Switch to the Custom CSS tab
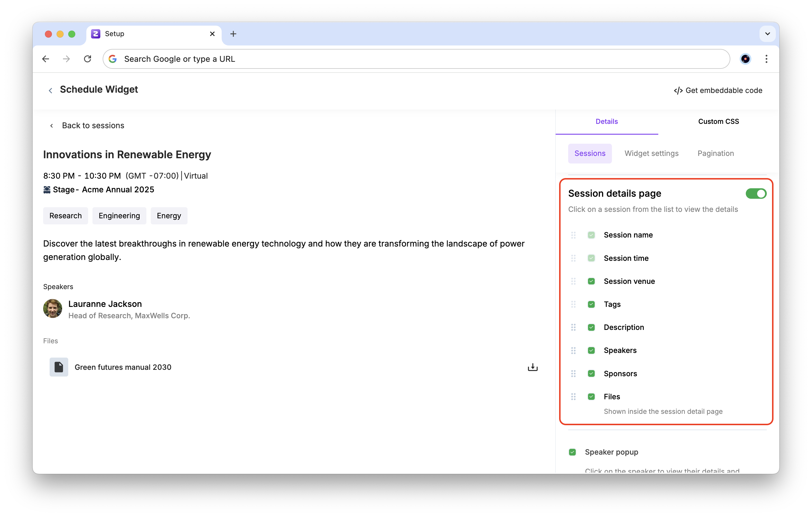 tap(718, 121)
